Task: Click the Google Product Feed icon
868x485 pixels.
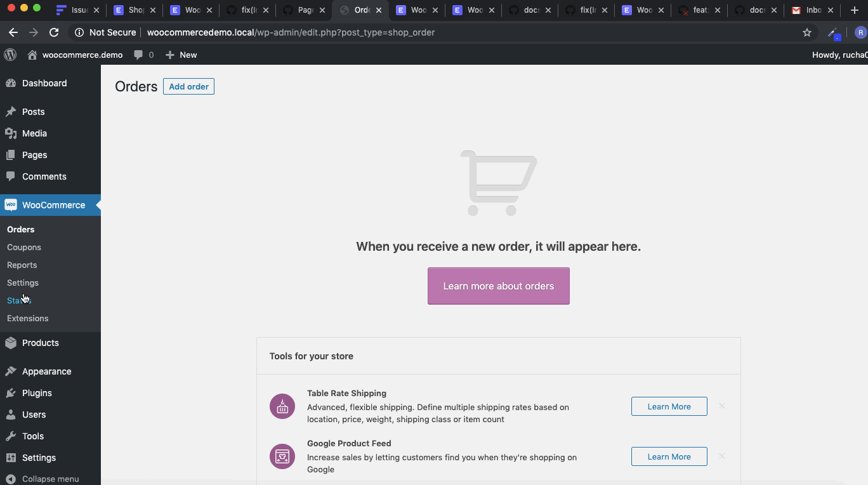Action: point(282,456)
